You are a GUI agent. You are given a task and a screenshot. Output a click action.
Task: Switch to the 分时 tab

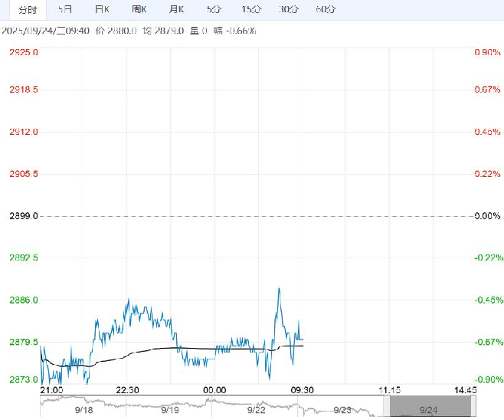point(28,10)
